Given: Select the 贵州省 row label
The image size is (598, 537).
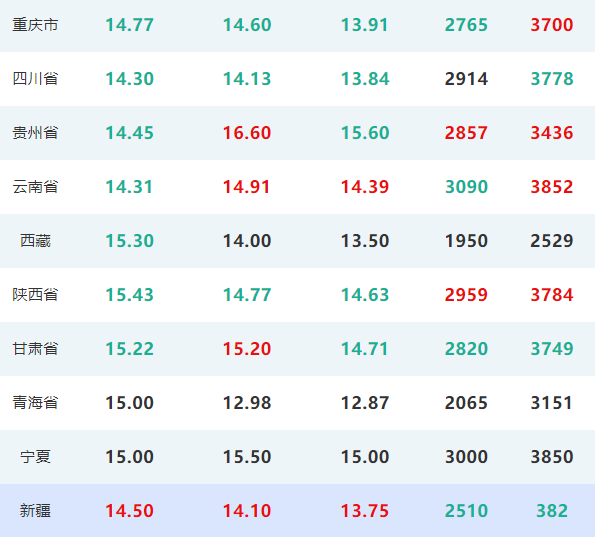Looking at the screenshot, I should [x=35, y=133].
